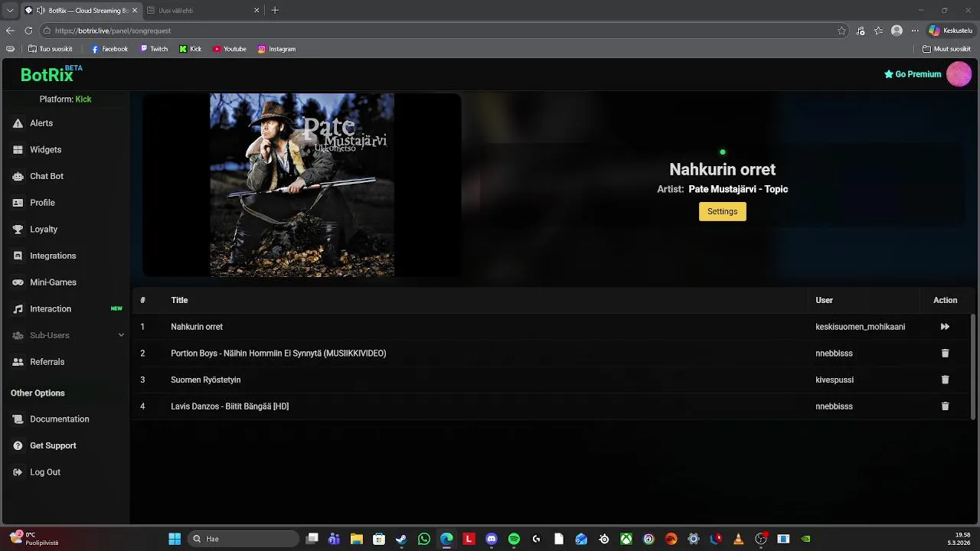980x551 pixels.
Task: Open Copilot Keskustelu button
Action: pyautogui.click(x=950, y=31)
